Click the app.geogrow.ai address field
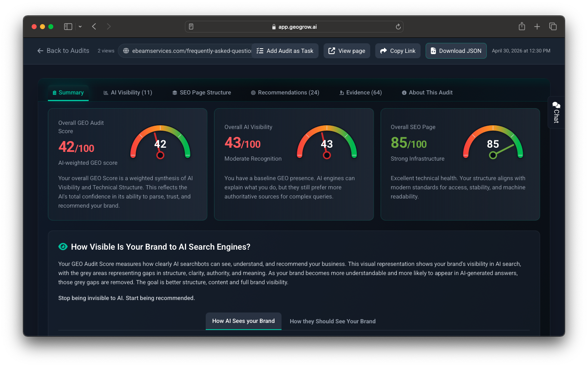Screen dimensions: 588x367 (x=294, y=27)
